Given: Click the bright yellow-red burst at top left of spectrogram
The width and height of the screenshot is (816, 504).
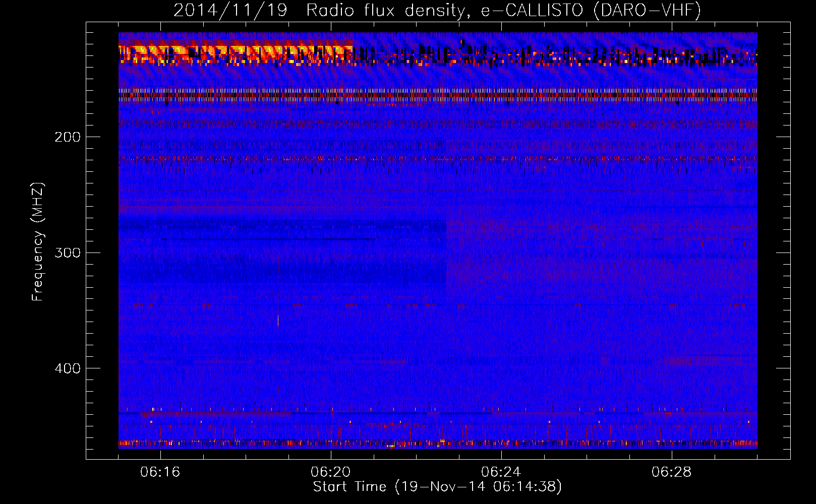Looking at the screenshot, I should 236,53.
